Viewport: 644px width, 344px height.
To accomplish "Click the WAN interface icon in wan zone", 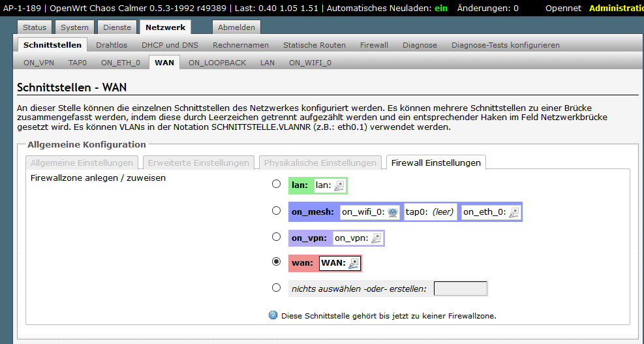I will 353,263.
